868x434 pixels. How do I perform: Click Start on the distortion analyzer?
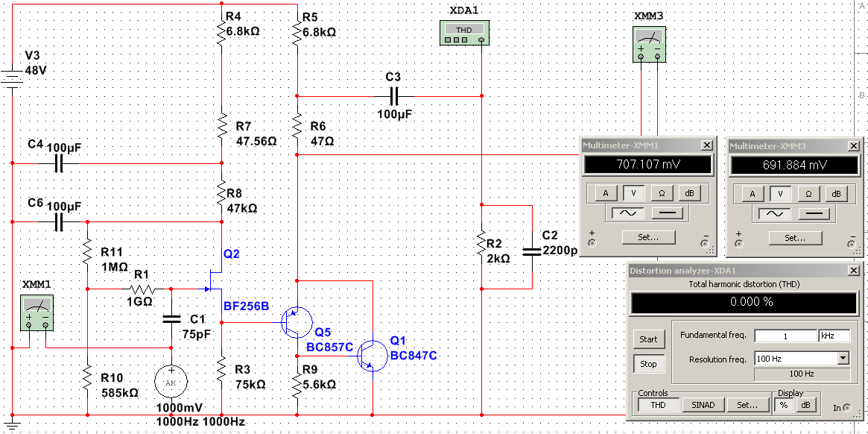(648, 339)
